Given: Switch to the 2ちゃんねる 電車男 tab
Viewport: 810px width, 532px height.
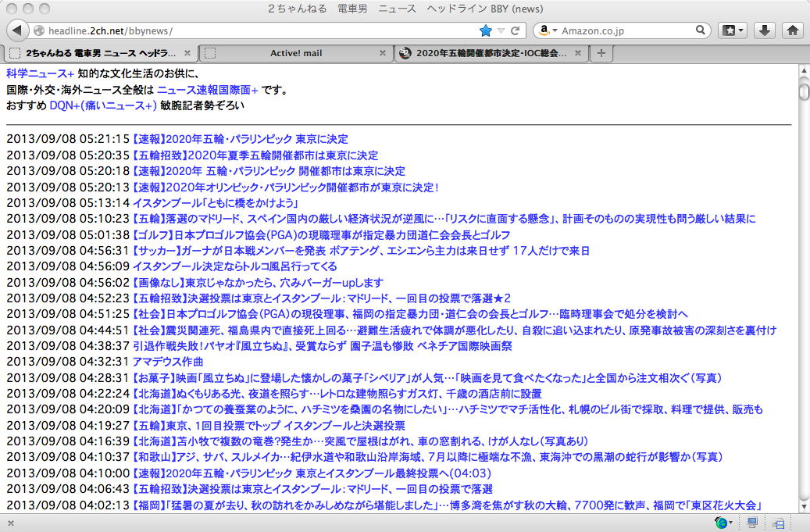Looking at the screenshot, I should (101, 53).
